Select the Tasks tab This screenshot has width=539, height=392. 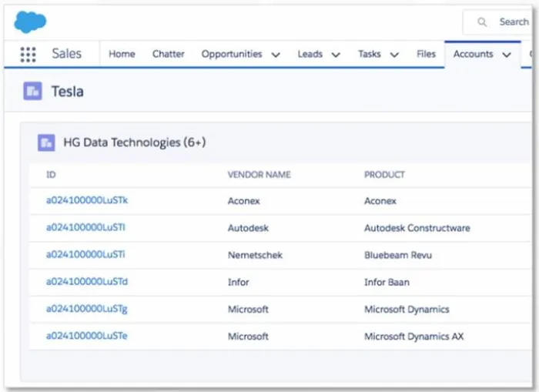coord(370,54)
